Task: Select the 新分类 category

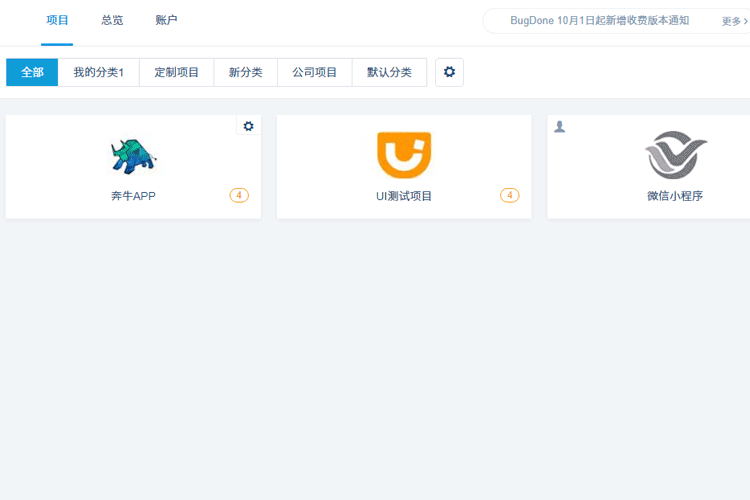Action: (x=245, y=72)
